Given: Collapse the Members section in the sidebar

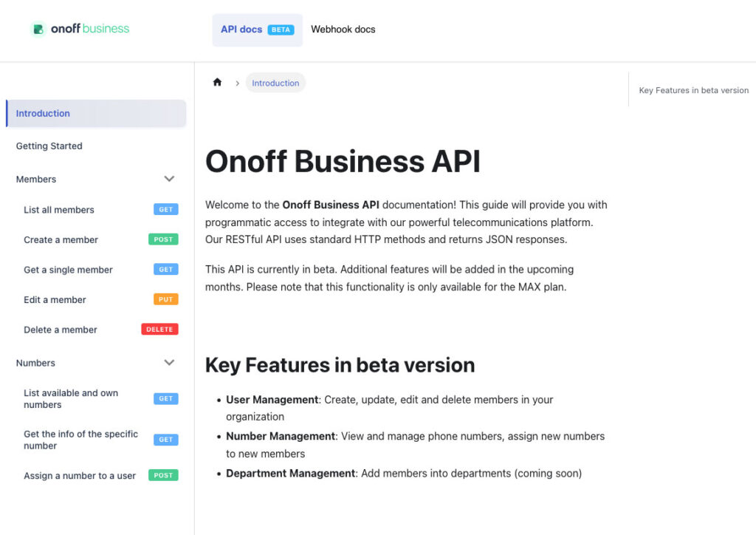Looking at the screenshot, I should tap(169, 179).
